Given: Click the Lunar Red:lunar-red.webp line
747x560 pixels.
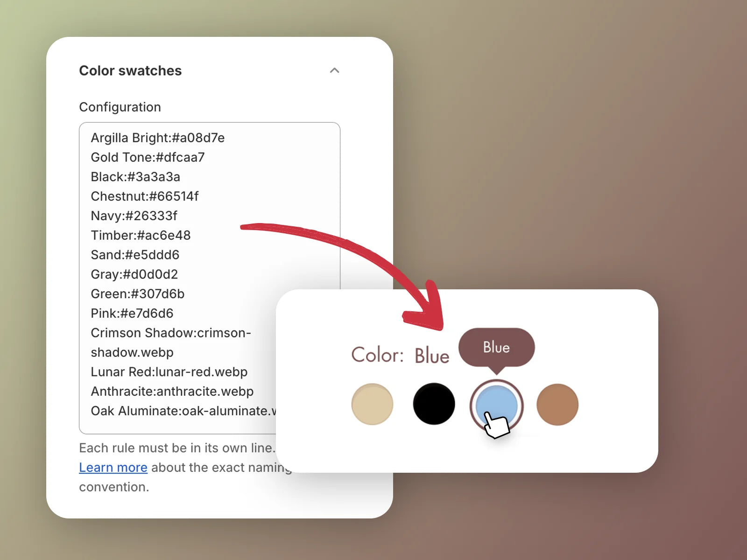Looking at the screenshot, I should pos(169,372).
